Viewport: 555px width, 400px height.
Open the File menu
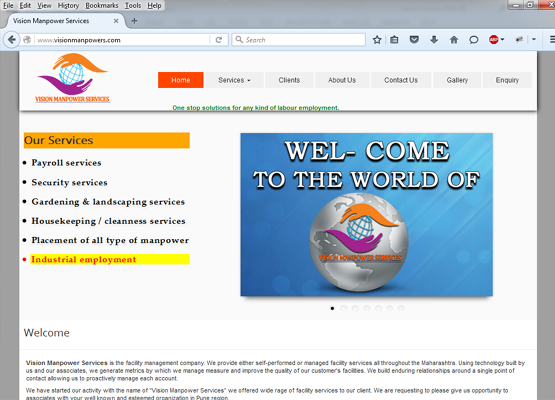8,6
